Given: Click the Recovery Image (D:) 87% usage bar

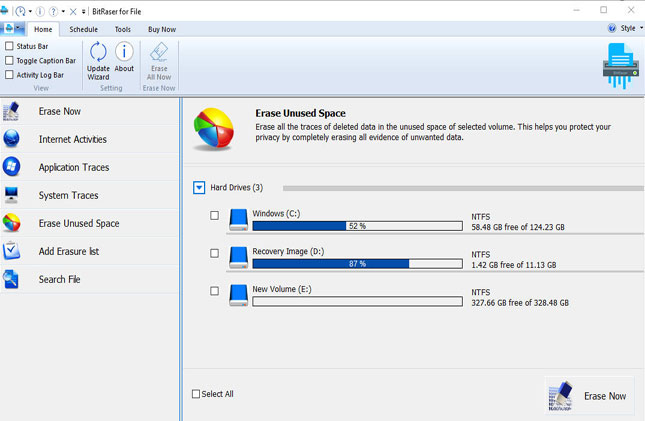Looking at the screenshot, I should pyautogui.click(x=357, y=264).
